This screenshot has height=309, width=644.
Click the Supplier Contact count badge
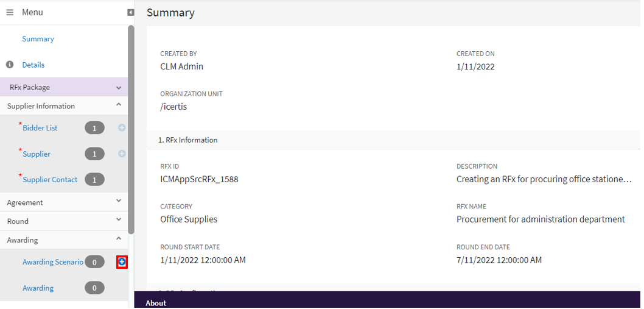click(94, 180)
